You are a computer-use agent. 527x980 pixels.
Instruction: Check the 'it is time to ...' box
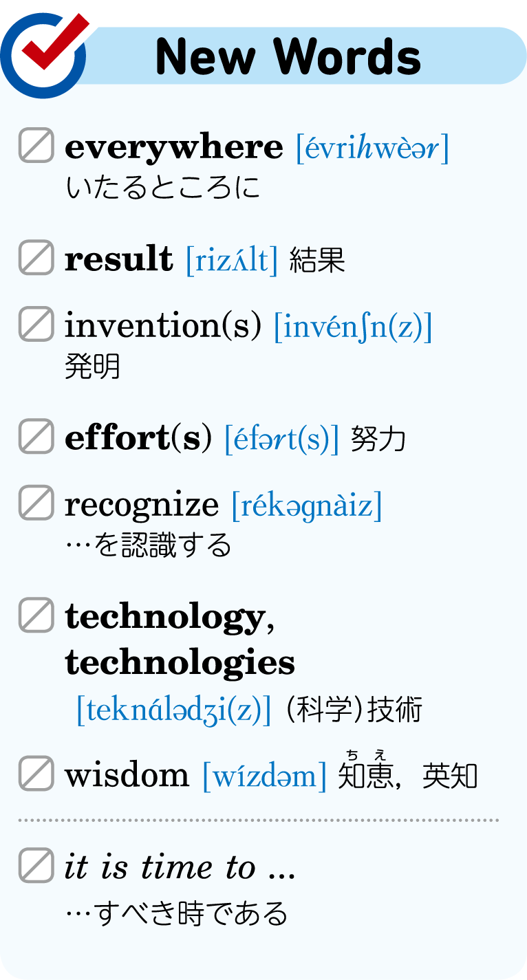36,866
